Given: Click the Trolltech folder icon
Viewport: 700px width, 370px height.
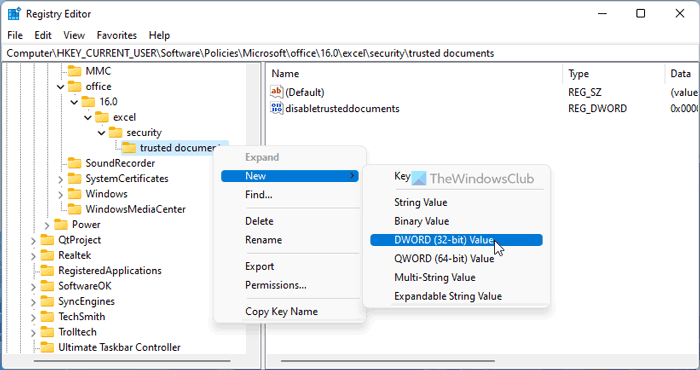Looking at the screenshot, I should click(47, 332).
